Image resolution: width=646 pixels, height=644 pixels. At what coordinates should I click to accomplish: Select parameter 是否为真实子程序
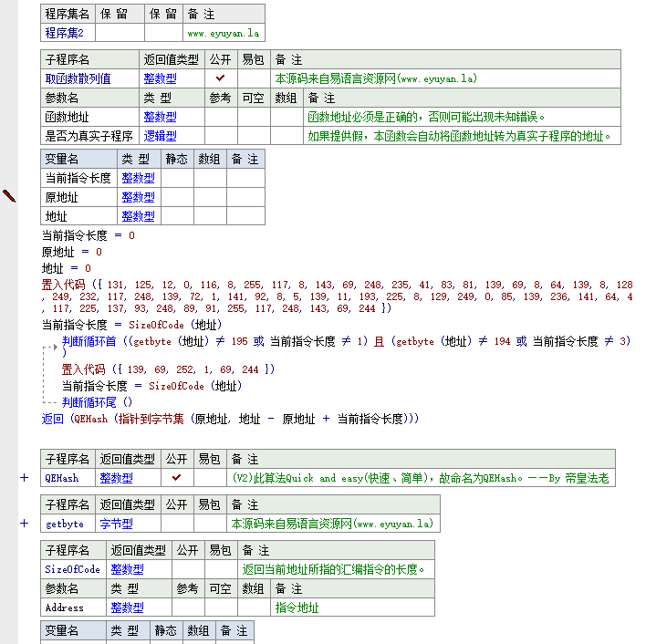pyautogui.click(x=89, y=136)
